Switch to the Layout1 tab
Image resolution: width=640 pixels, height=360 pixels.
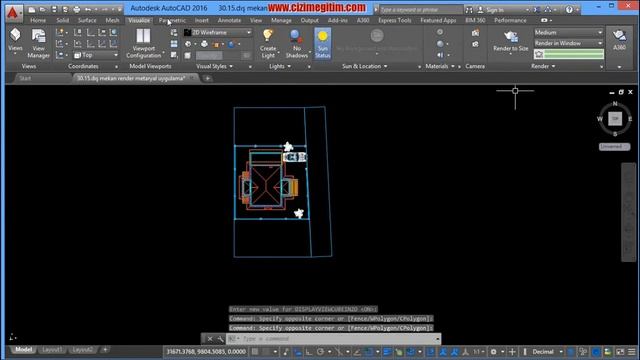[52, 350]
